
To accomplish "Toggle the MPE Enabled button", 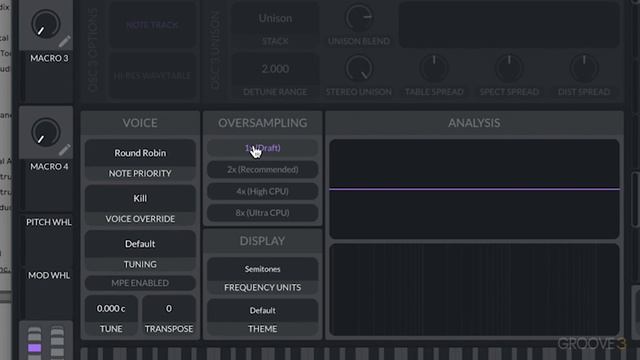I will click(140, 283).
